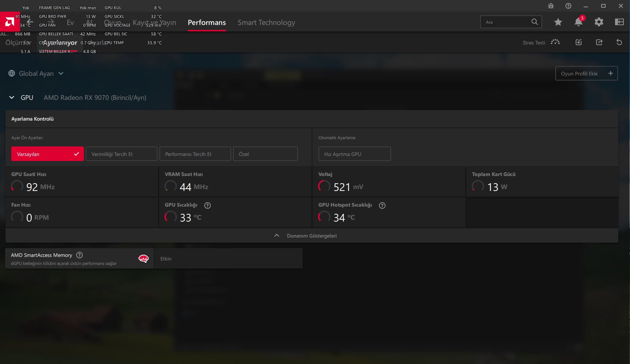Go forward with the right arrow icon
This screenshot has width=630, height=364.
click(x=51, y=22)
